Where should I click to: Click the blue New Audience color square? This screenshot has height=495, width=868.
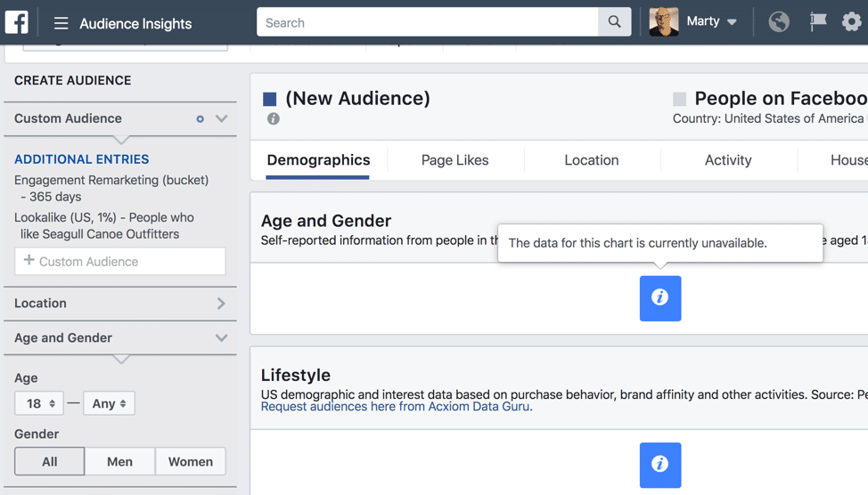point(270,99)
